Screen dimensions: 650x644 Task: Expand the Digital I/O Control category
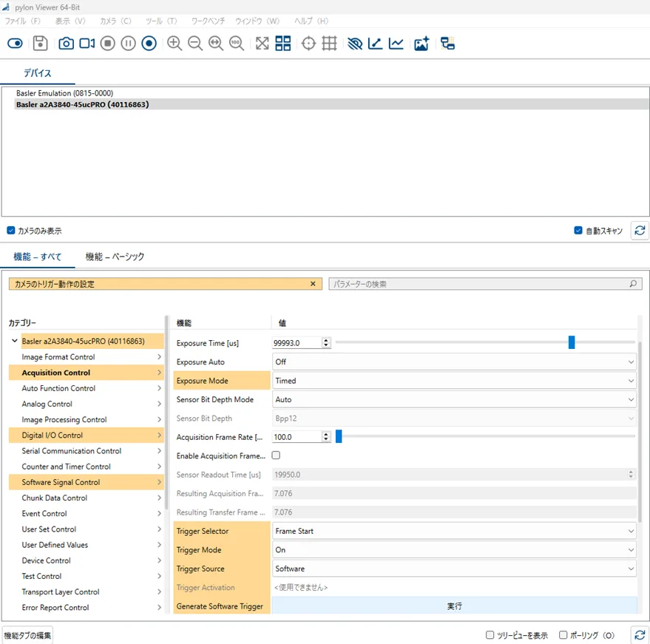pos(159,435)
